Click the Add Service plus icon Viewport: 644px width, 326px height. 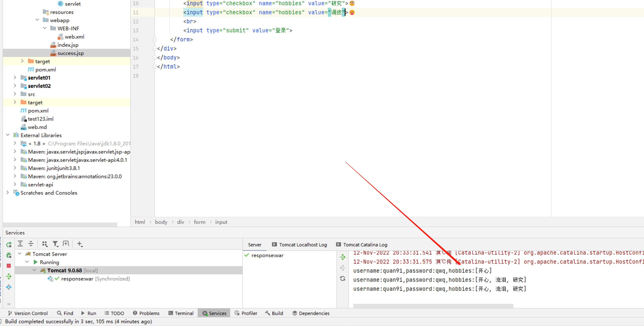pos(80,244)
